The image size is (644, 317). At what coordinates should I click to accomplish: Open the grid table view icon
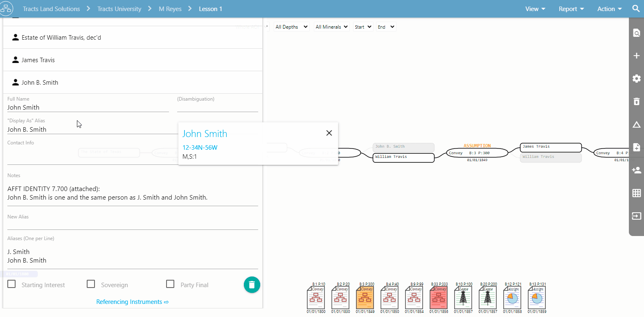[x=636, y=193]
